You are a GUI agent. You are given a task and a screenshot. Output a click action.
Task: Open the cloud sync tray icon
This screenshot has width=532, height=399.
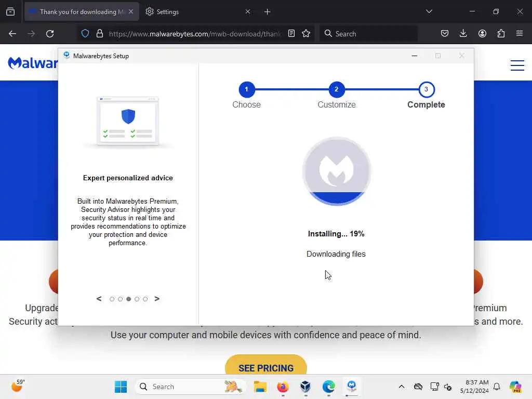click(x=418, y=387)
